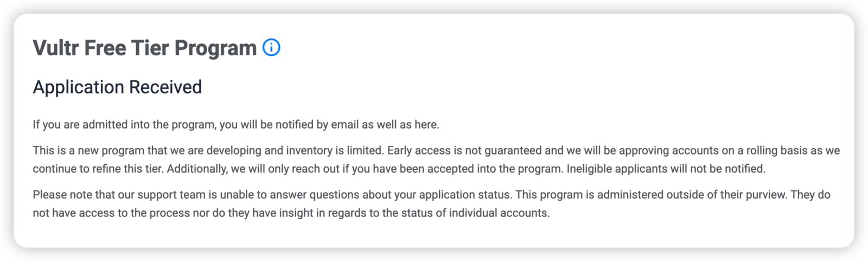868x261 pixels.
Task: Click the word 'Program' in the title
Action: (215, 48)
